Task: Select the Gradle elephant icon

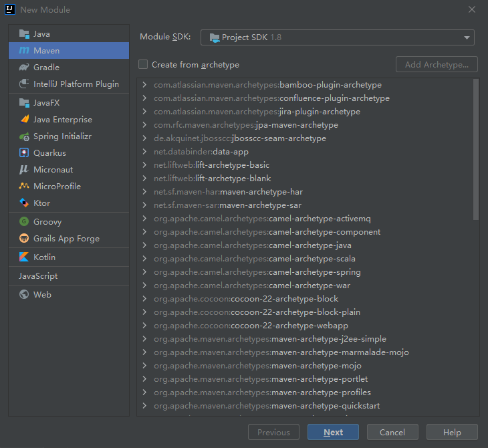Action: point(24,68)
